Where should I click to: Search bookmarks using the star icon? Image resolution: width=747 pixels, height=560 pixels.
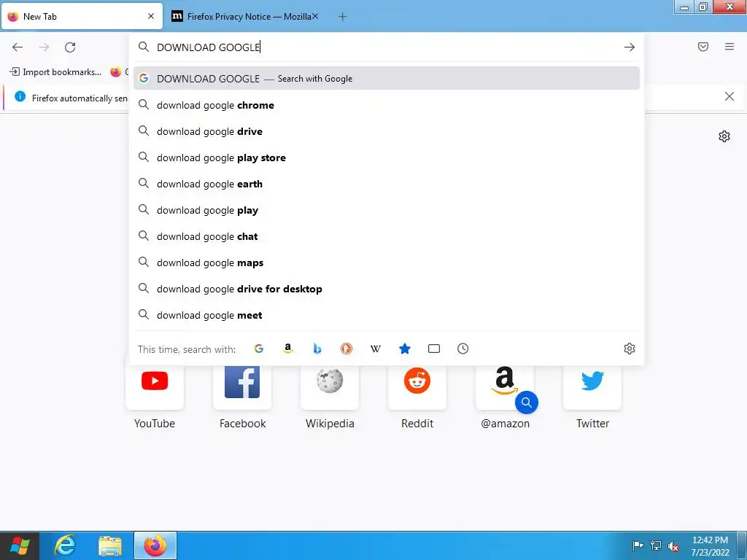(x=404, y=349)
